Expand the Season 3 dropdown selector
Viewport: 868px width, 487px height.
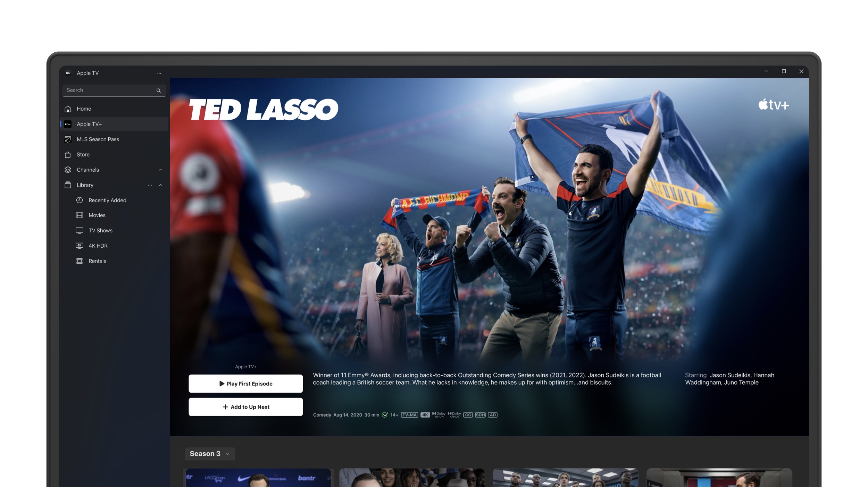[x=209, y=454]
